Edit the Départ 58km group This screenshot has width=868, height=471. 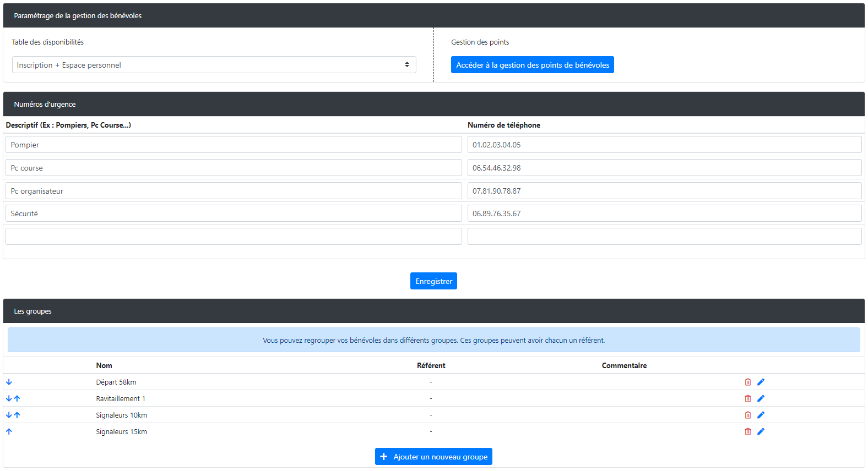pyautogui.click(x=761, y=382)
